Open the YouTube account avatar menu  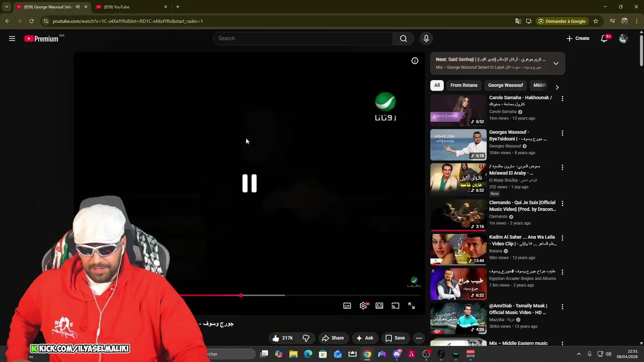[623, 39]
